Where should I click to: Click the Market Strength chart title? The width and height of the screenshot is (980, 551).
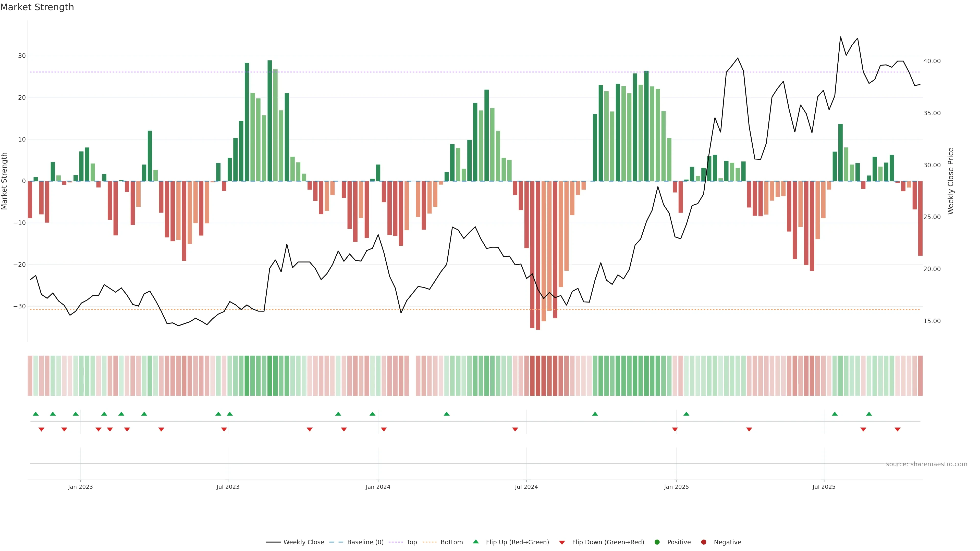37,7
